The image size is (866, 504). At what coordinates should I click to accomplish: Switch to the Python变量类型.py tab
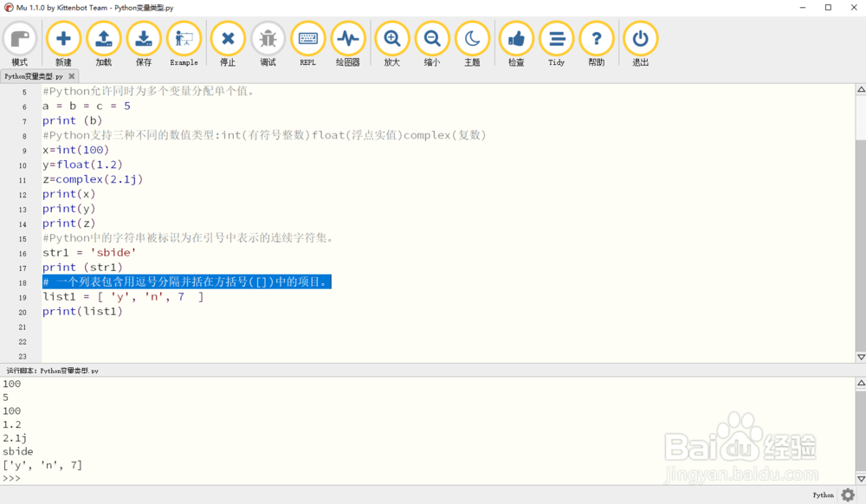[34, 76]
